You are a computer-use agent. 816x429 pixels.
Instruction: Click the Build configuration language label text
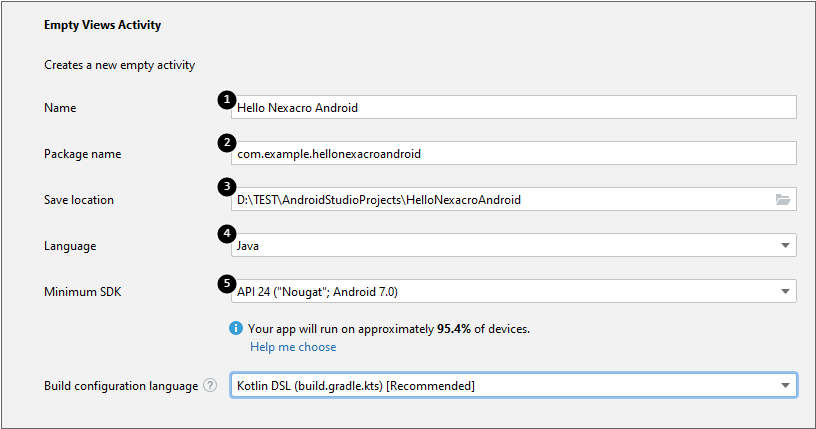click(x=120, y=385)
